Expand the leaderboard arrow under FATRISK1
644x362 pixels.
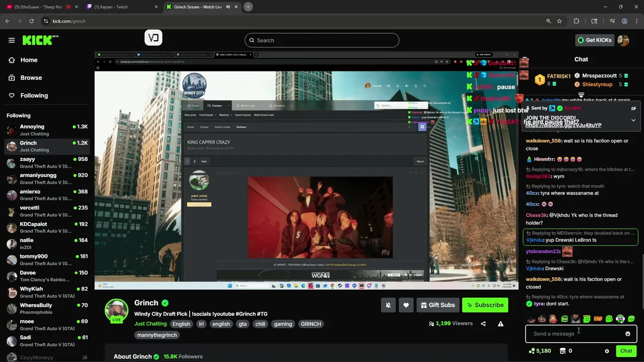click(581, 95)
